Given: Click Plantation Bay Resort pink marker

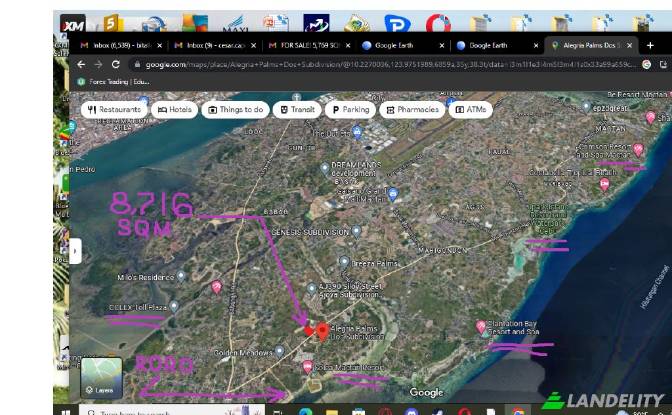Looking at the screenshot, I should pos(481,327).
